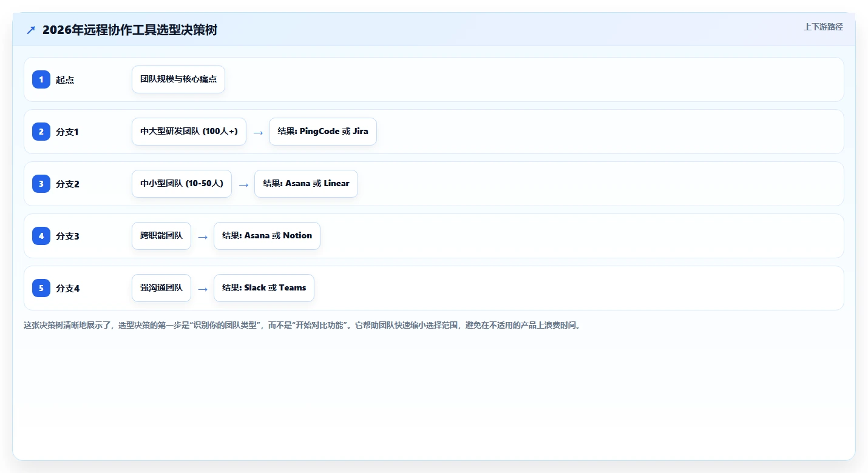The width and height of the screenshot is (868, 473).
Task: Click the arrow after 跨职能团队
Action: [x=203, y=236]
